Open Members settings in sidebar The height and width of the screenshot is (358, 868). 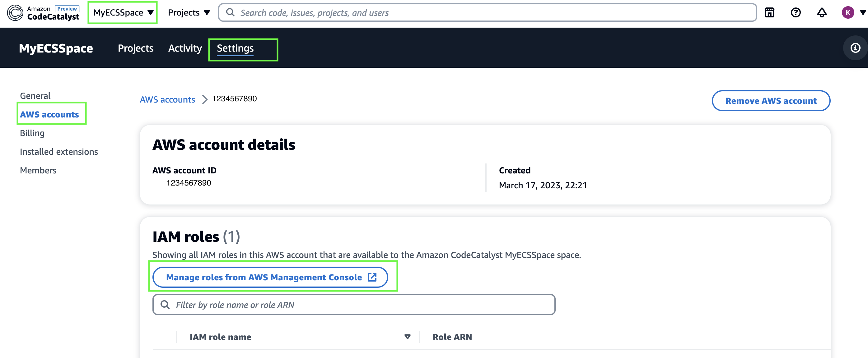pos(38,170)
